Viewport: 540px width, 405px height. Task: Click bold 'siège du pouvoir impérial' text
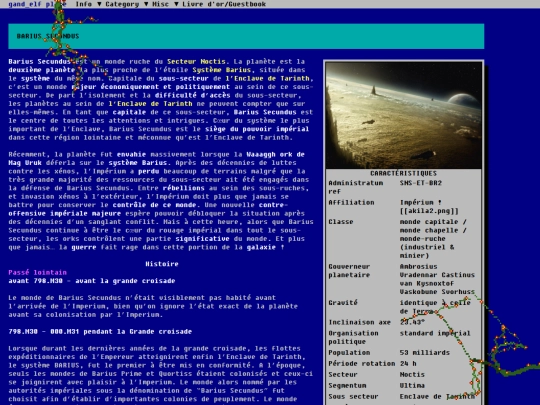click(257, 129)
